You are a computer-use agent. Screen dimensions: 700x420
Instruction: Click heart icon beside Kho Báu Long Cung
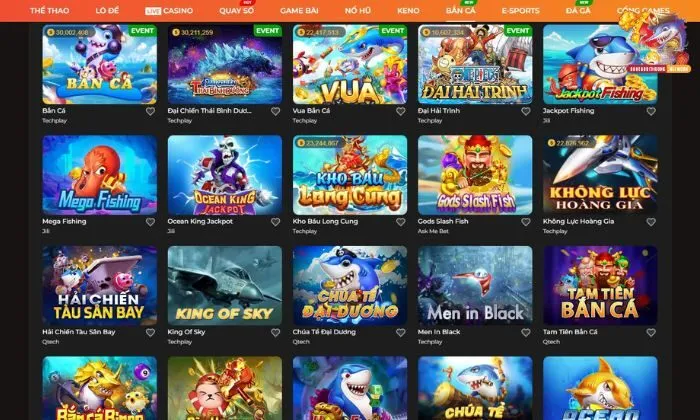pyautogui.click(x=401, y=222)
